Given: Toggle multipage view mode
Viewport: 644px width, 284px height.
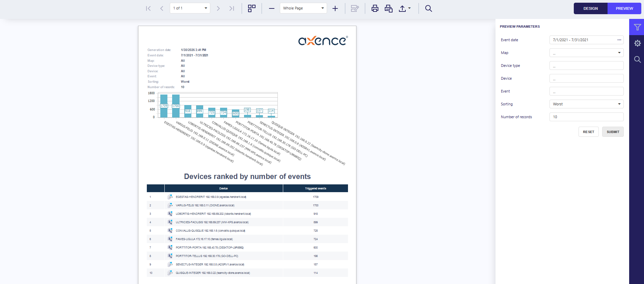Looking at the screenshot, I should pyautogui.click(x=252, y=8).
